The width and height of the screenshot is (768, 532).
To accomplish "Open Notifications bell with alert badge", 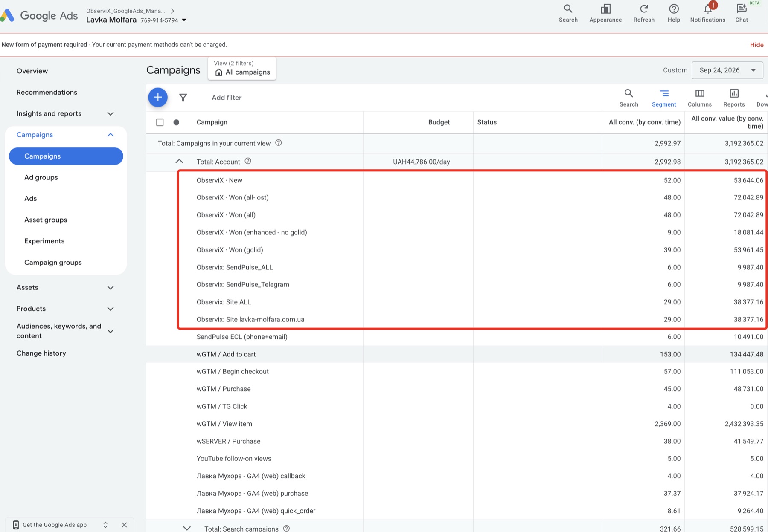I will pos(708,9).
